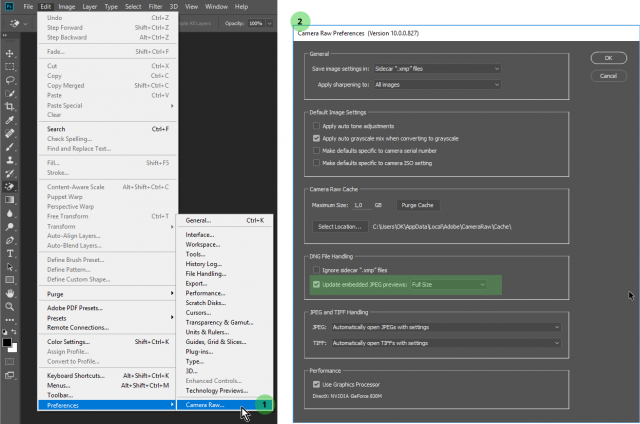Select the Clone Stamp tool
This screenshot has height=424, width=640.
pyautogui.click(x=10, y=160)
